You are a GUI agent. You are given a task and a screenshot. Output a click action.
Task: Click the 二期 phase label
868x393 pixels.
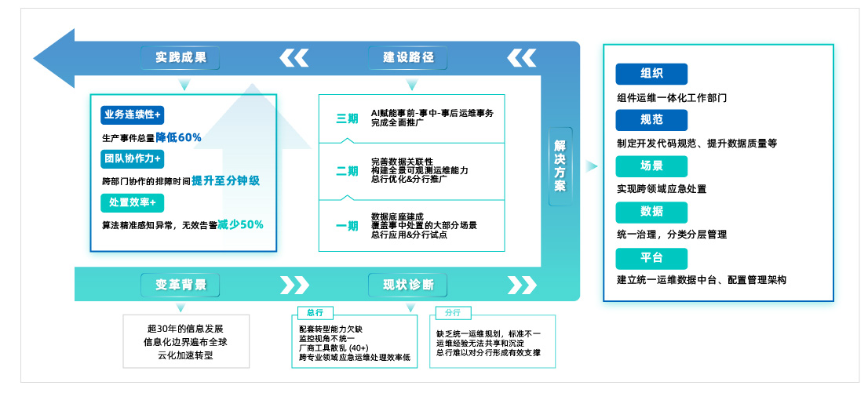click(347, 171)
